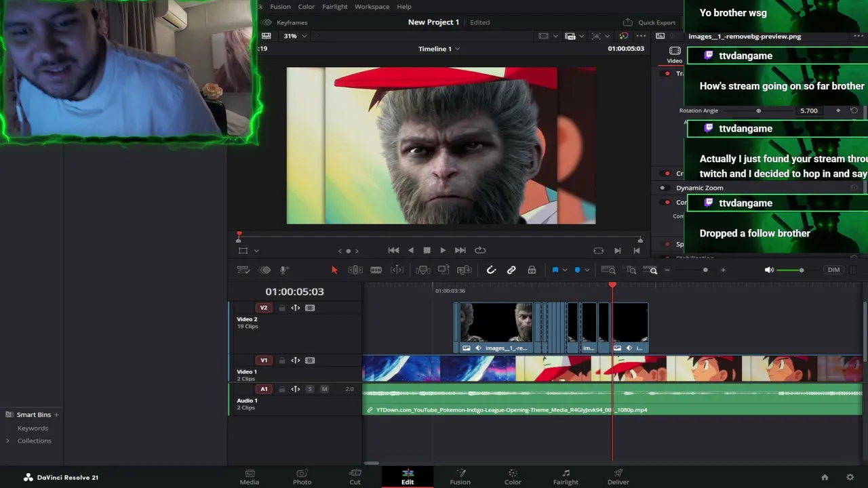Click the Replace Clip icon
868x488 pixels.
pyautogui.click(x=465, y=270)
